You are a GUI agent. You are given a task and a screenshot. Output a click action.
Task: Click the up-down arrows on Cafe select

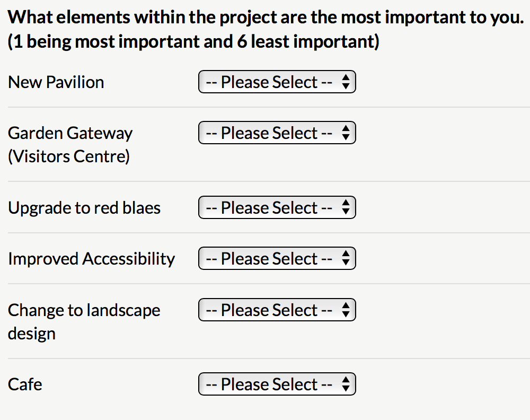(x=346, y=384)
